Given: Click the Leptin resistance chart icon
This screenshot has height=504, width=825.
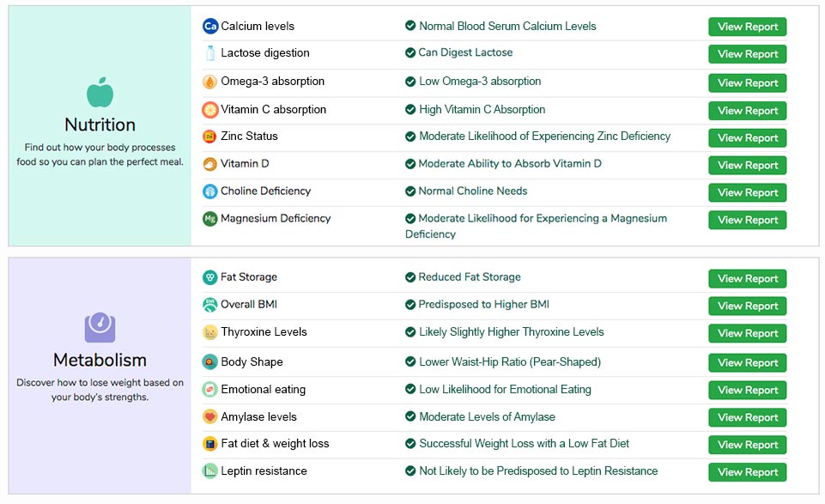Looking at the screenshot, I should pyautogui.click(x=210, y=471).
